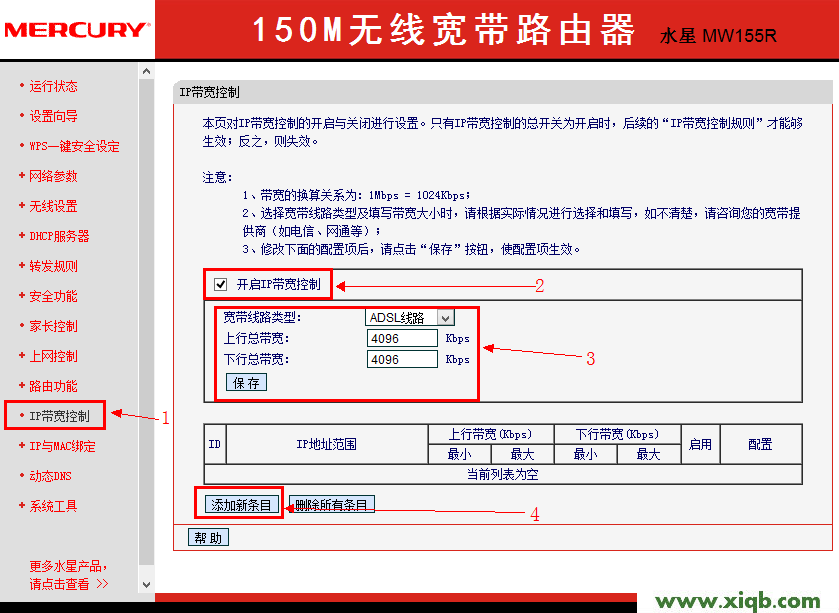Visit the www.xiqb.com link
The image size is (839, 613).
pyautogui.click(x=737, y=601)
